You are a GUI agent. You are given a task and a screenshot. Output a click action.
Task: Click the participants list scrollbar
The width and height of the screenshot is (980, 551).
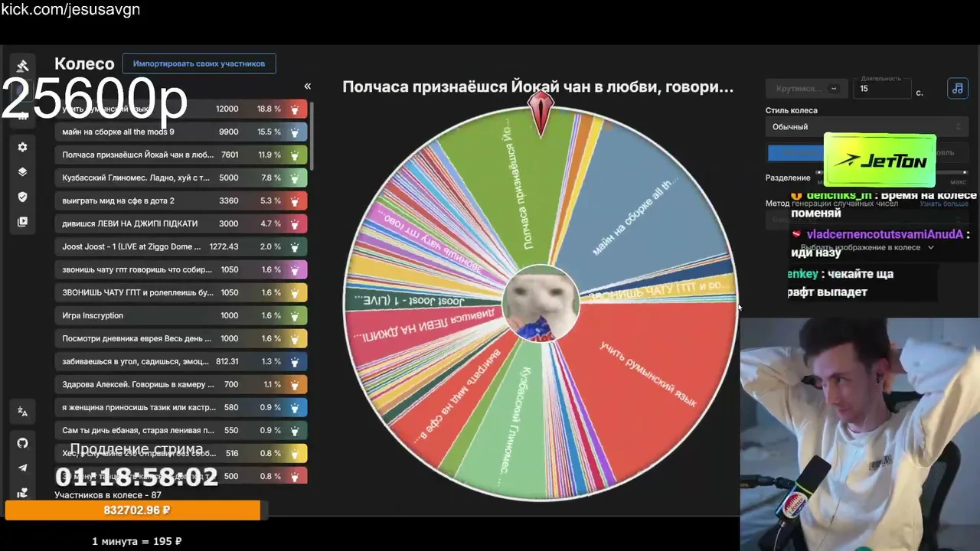click(x=312, y=135)
